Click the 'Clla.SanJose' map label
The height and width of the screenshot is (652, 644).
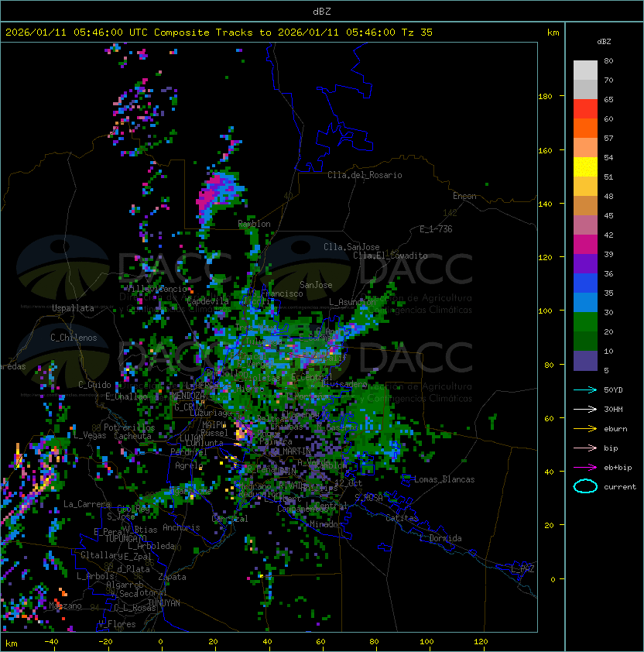click(x=351, y=247)
